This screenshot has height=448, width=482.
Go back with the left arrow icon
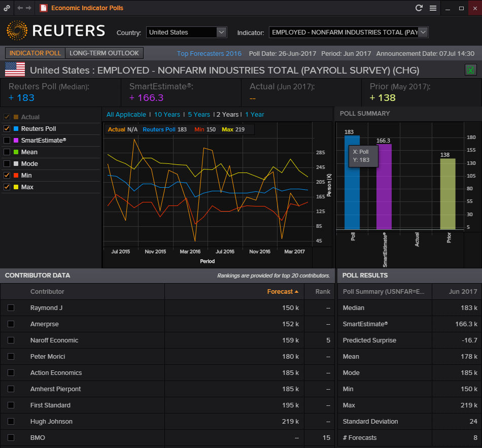click(x=20, y=8)
